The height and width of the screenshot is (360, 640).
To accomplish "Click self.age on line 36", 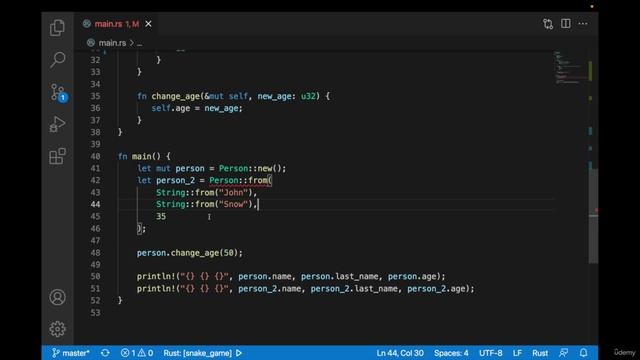I will tap(171, 108).
